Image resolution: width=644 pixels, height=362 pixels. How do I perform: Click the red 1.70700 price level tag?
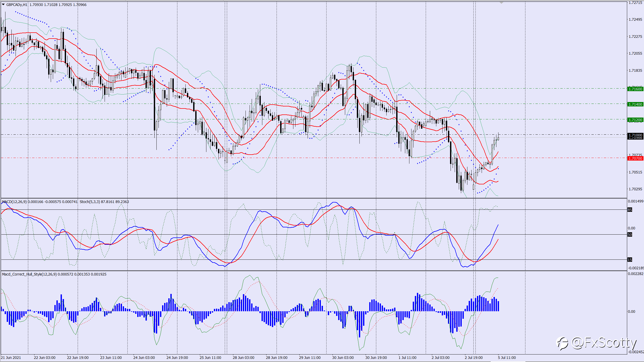pos(635,158)
